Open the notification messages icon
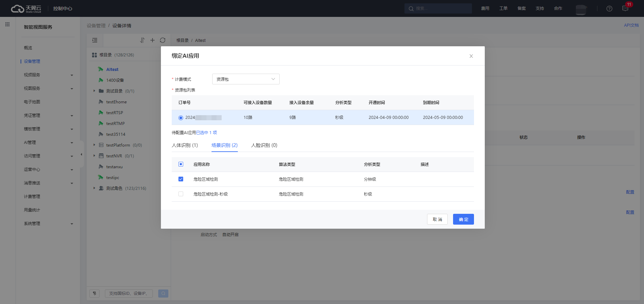This screenshot has height=304, width=644. (x=625, y=8)
